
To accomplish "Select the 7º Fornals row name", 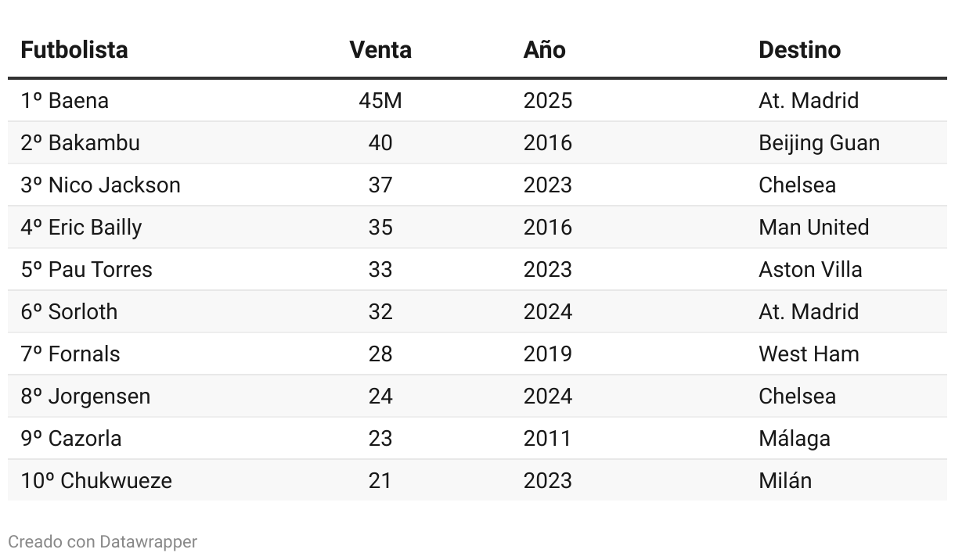I will (70, 354).
